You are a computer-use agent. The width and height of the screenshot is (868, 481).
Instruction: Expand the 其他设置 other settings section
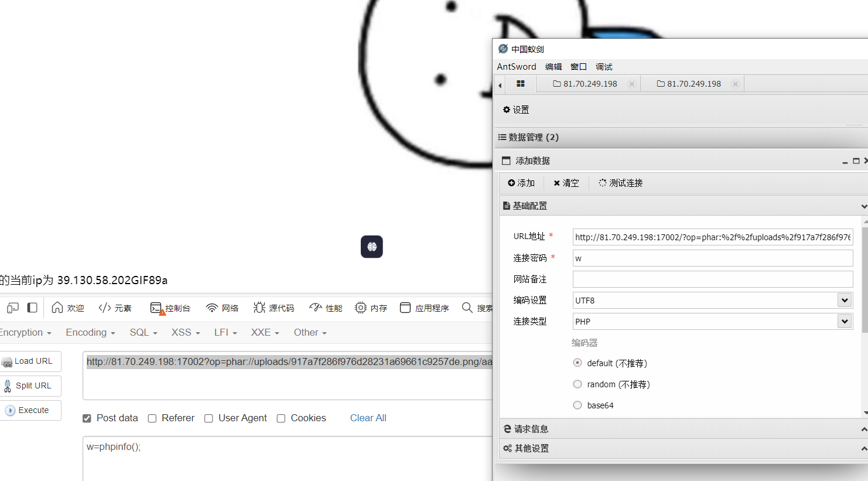[x=684, y=448]
